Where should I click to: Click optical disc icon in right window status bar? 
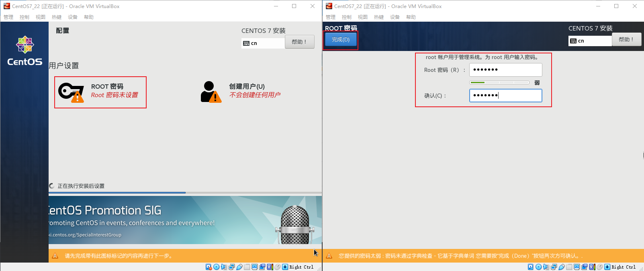point(539,267)
